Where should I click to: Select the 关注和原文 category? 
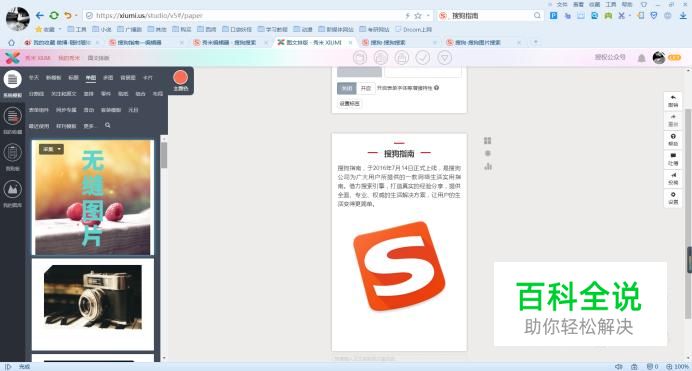click(64, 94)
